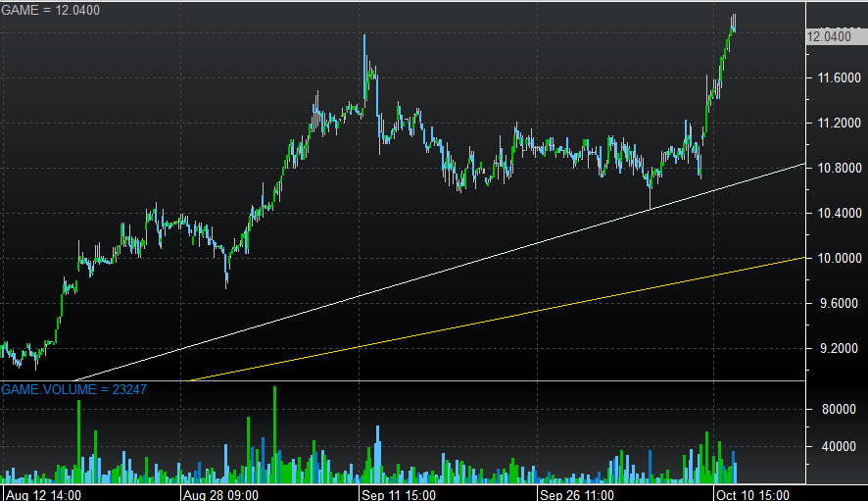868x501 pixels.
Task: Click the Sep 11 price spike candle
Action: tap(364, 59)
